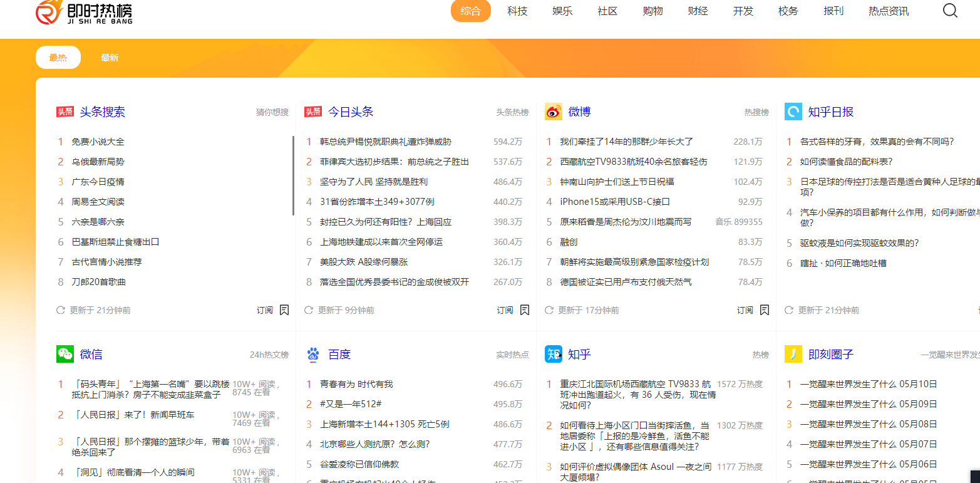This screenshot has width=980, height=483.
Task: Refresh icon in 知乎日报 card footer
Action: click(789, 310)
